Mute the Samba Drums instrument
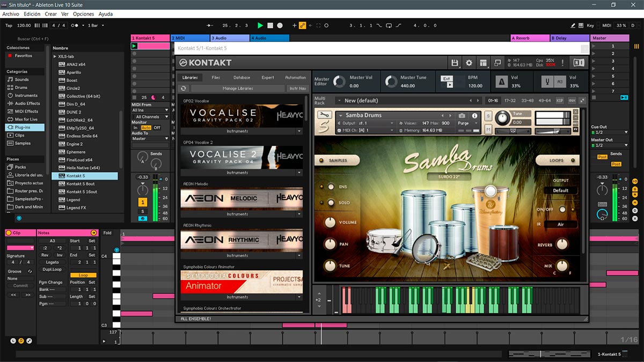 488,129
